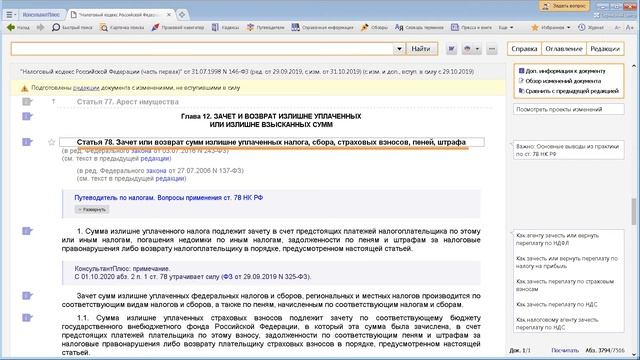640x360 pixels.
Task: Click margin note icon beside Статья 77
Action: point(27,102)
